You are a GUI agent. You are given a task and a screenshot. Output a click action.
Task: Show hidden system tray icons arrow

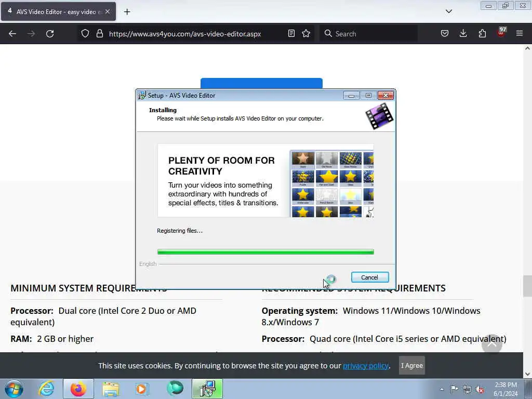pos(442,389)
